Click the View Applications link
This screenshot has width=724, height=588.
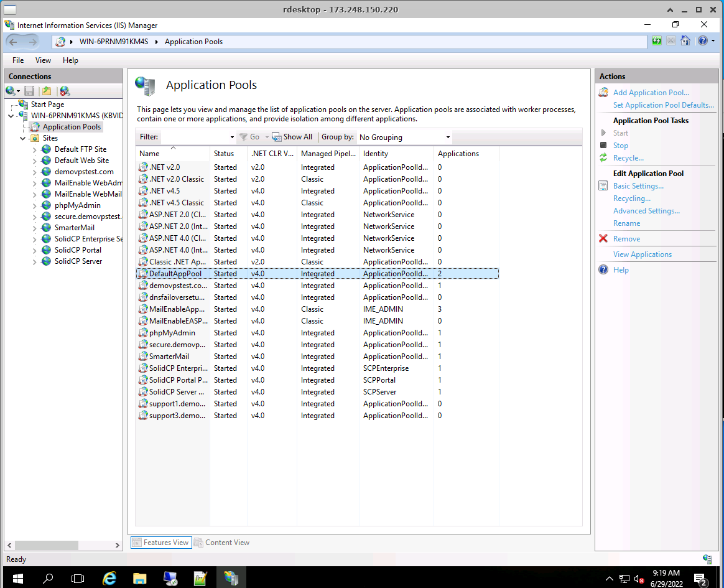643,254
